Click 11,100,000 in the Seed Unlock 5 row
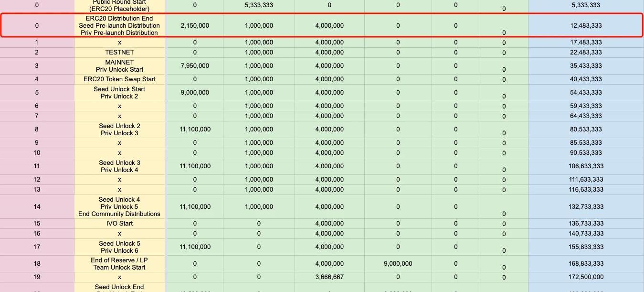This screenshot has height=292, width=644. 195,247
